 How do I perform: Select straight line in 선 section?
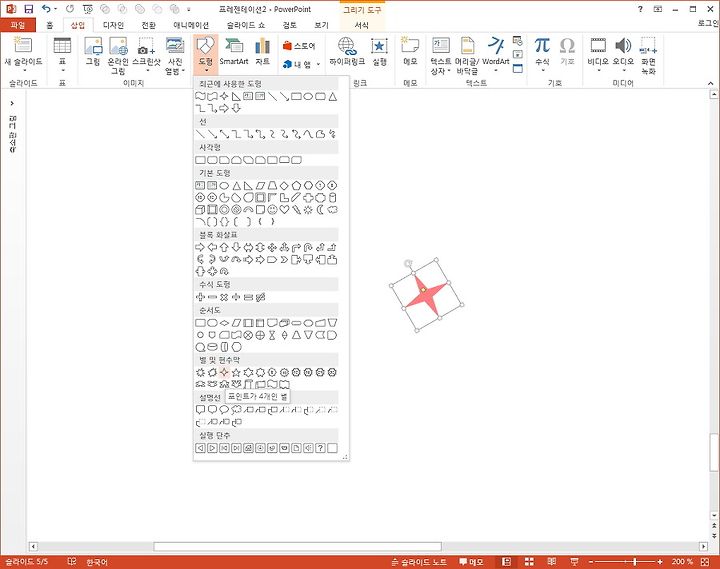[200, 134]
